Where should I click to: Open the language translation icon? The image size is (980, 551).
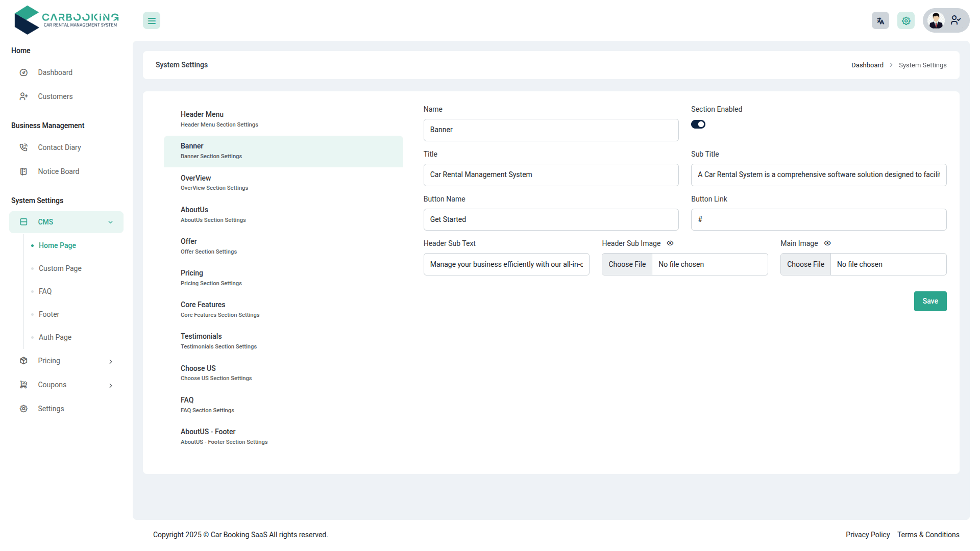[x=880, y=21]
